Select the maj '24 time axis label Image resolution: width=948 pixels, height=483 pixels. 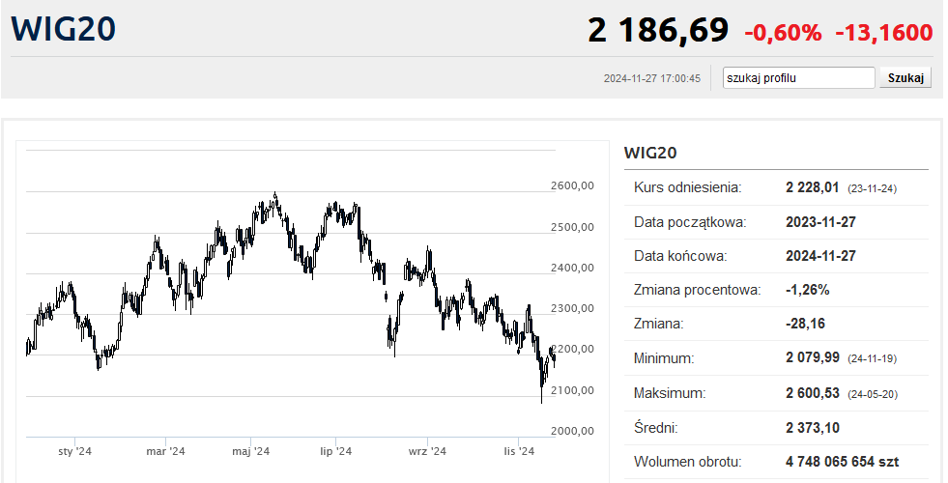251,452
